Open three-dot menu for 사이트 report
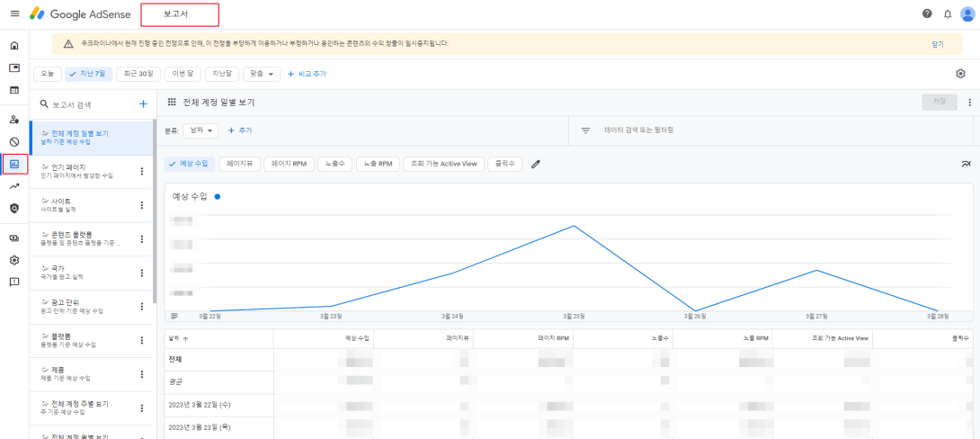The image size is (980, 439). click(142, 205)
